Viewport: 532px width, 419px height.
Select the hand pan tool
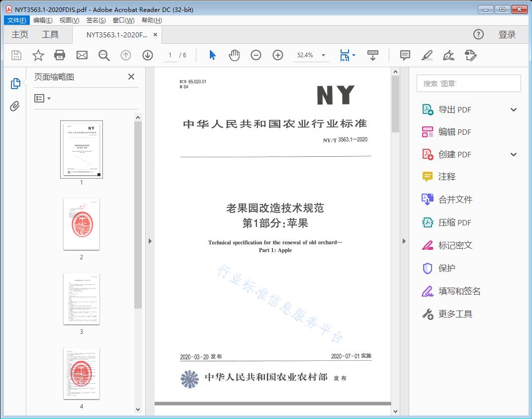coord(234,55)
